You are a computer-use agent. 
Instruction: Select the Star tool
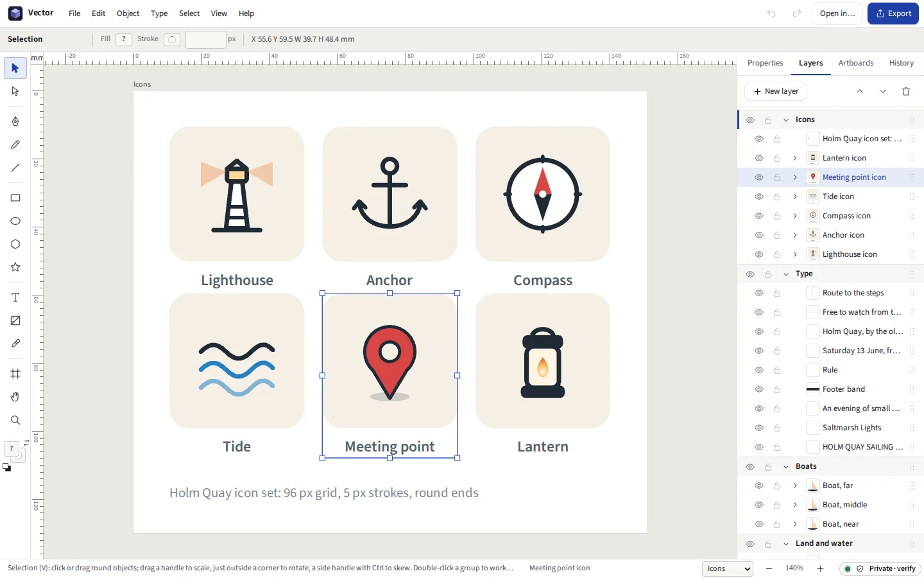point(15,267)
